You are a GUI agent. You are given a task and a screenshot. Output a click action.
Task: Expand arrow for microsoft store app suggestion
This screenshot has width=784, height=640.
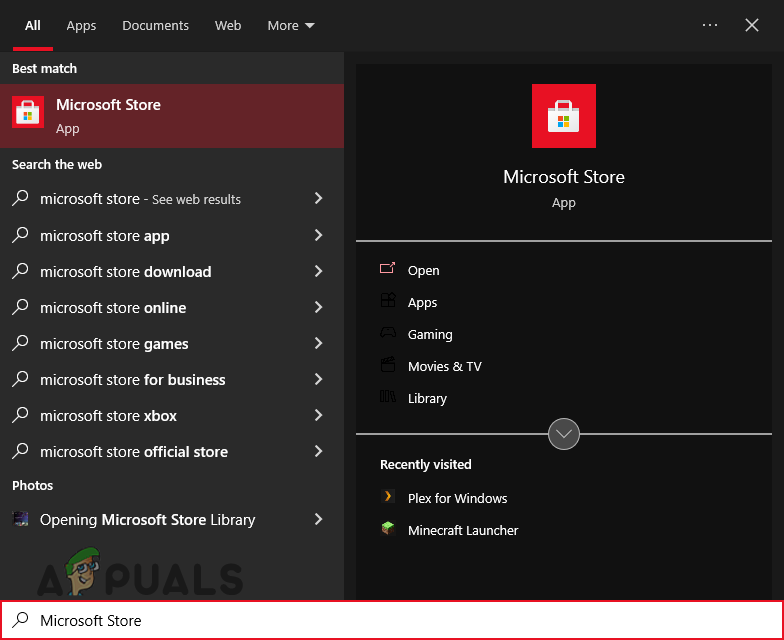(x=319, y=235)
